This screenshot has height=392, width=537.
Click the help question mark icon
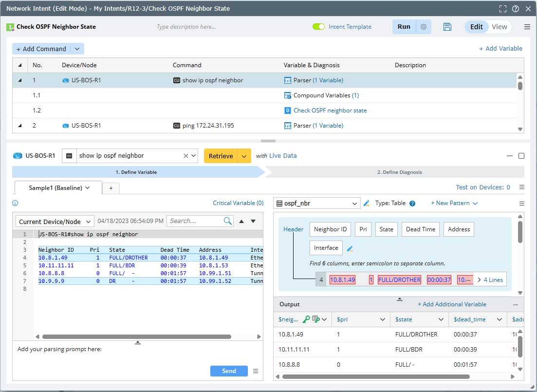pos(516,9)
